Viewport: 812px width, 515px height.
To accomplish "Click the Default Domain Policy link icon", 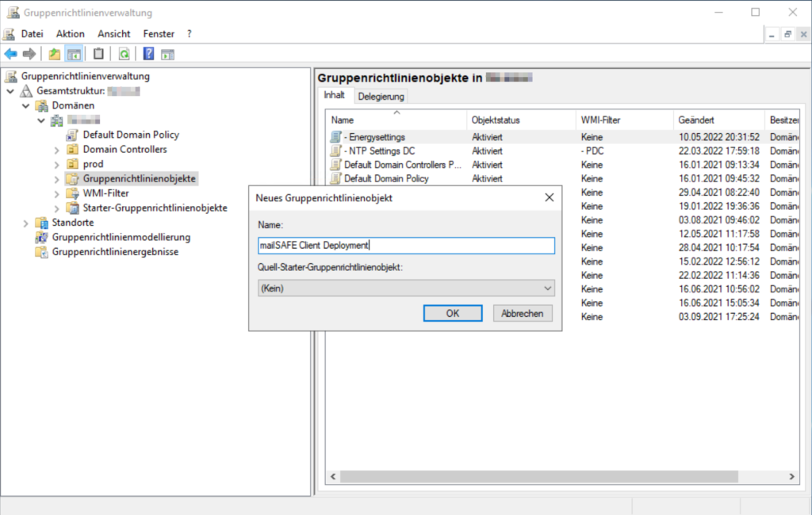I will (x=72, y=135).
